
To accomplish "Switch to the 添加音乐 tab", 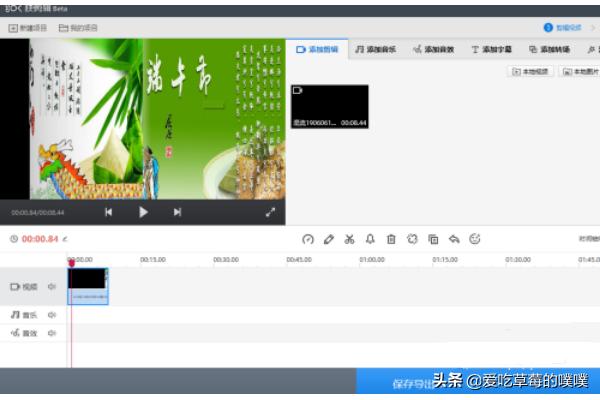I will [376, 49].
